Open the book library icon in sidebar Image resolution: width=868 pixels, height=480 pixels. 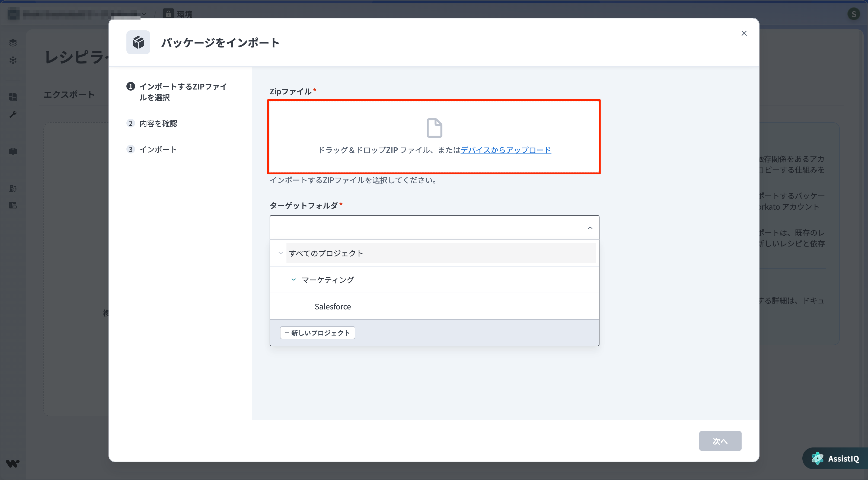click(x=13, y=151)
